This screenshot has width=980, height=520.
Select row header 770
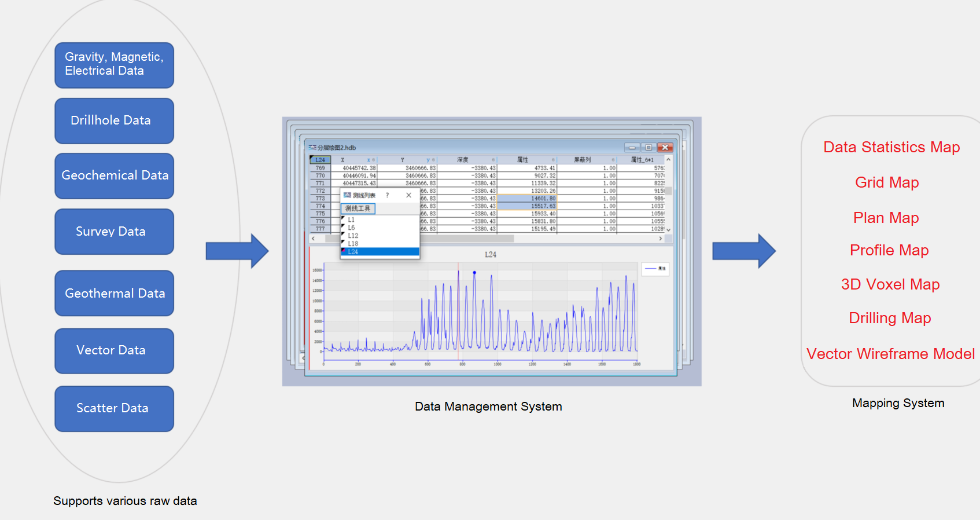[320, 175]
